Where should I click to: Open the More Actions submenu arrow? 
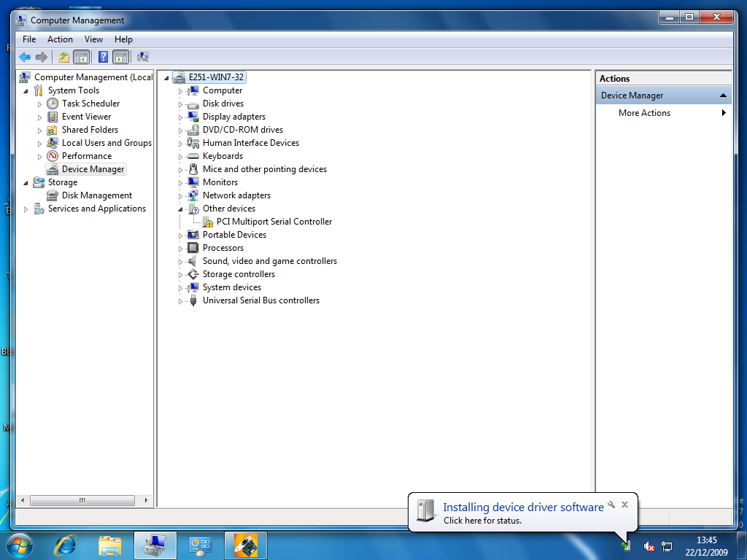723,113
